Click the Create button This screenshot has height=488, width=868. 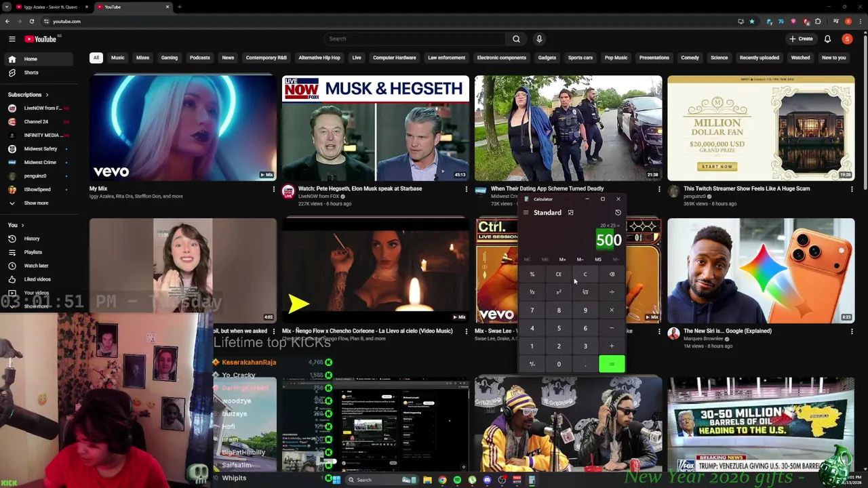pyautogui.click(x=801, y=39)
